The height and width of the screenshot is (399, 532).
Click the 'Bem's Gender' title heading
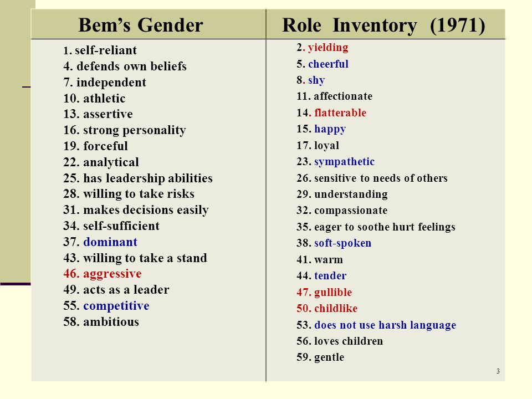pyautogui.click(x=140, y=25)
